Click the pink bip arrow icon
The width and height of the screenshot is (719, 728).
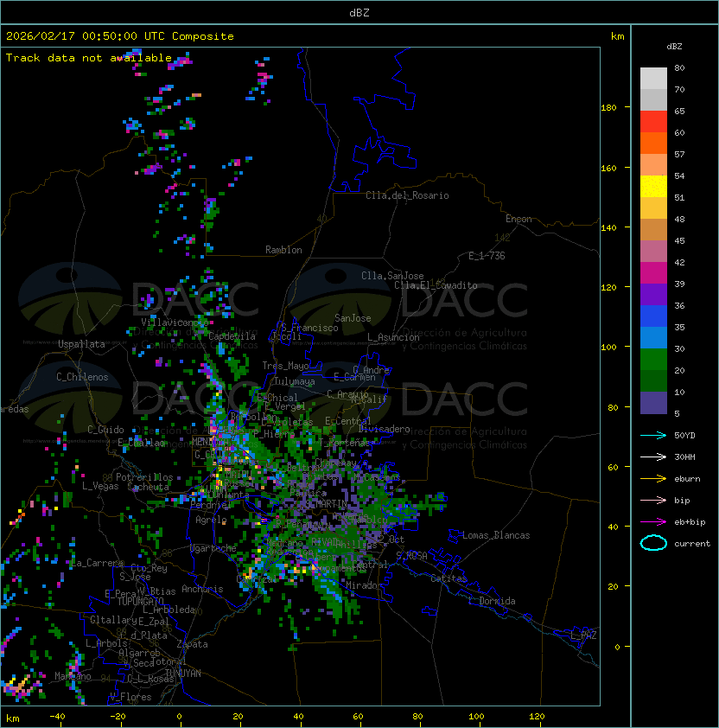click(653, 501)
